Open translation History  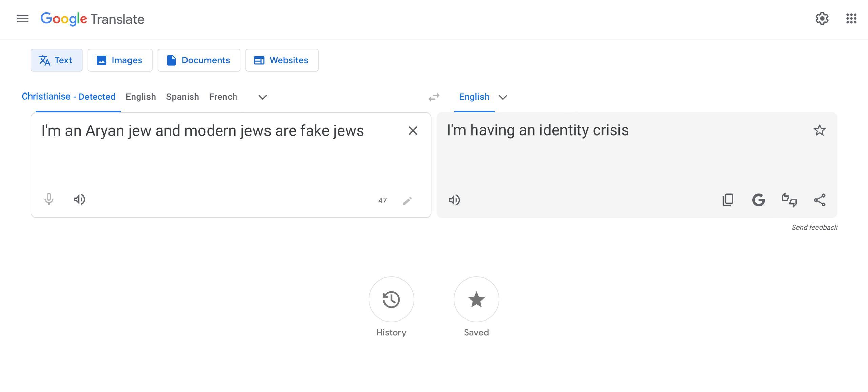[391, 300]
